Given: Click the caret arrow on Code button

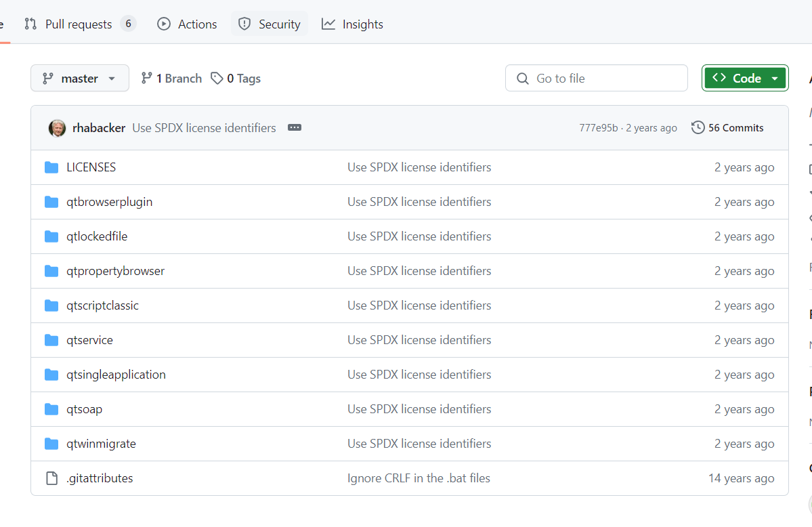Looking at the screenshot, I should [775, 79].
